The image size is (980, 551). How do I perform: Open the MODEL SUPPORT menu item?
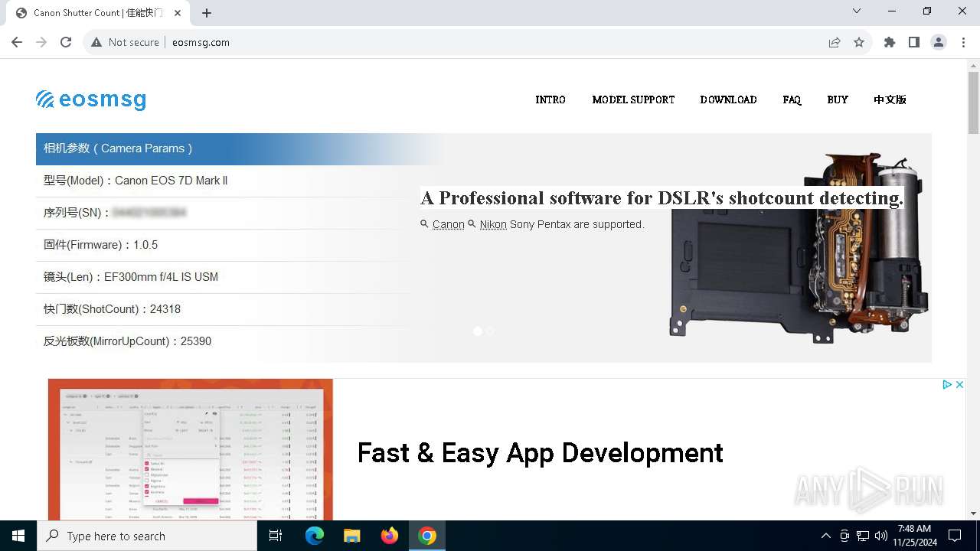[633, 99]
